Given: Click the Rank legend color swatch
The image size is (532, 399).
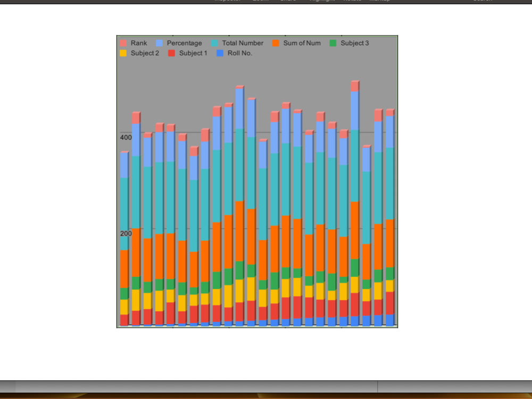Looking at the screenshot, I should [123, 43].
